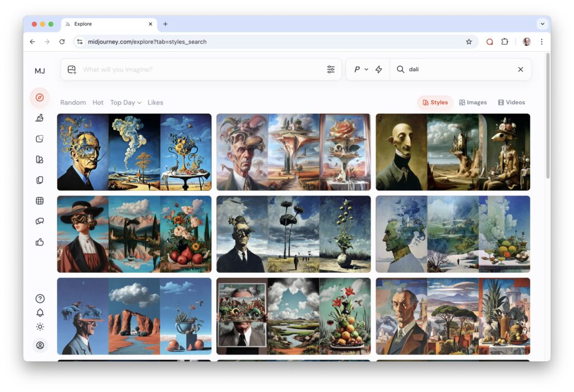Switch to the Images tab
The image size is (574, 392).
473,102
